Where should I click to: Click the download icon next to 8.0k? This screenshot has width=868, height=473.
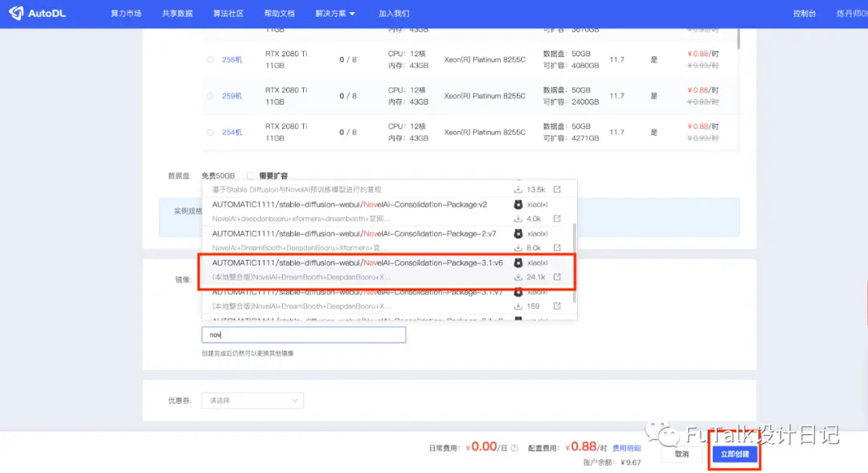point(518,248)
